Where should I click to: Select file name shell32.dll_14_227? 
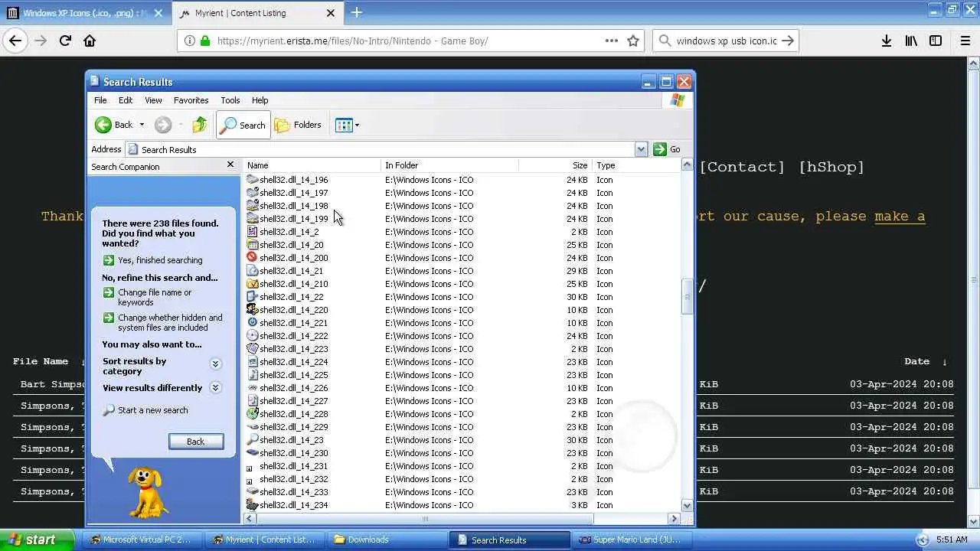tap(293, 401)
